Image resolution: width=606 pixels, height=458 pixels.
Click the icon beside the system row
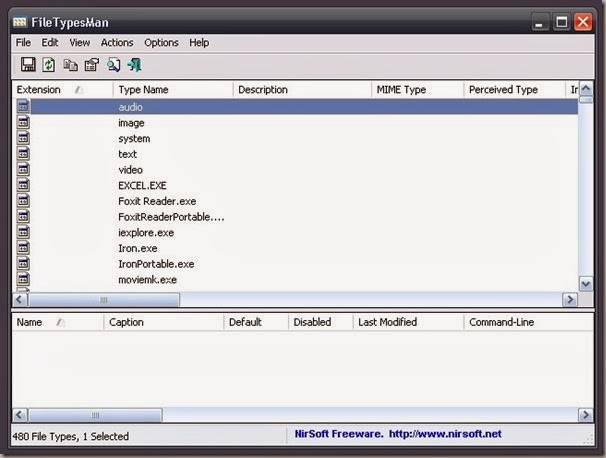(x=23, y=138)
